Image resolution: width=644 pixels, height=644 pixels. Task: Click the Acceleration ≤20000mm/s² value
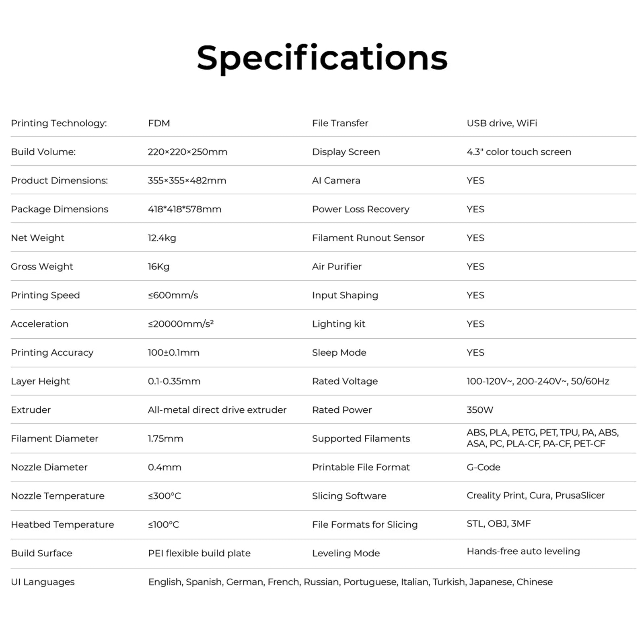coord(181,324)
